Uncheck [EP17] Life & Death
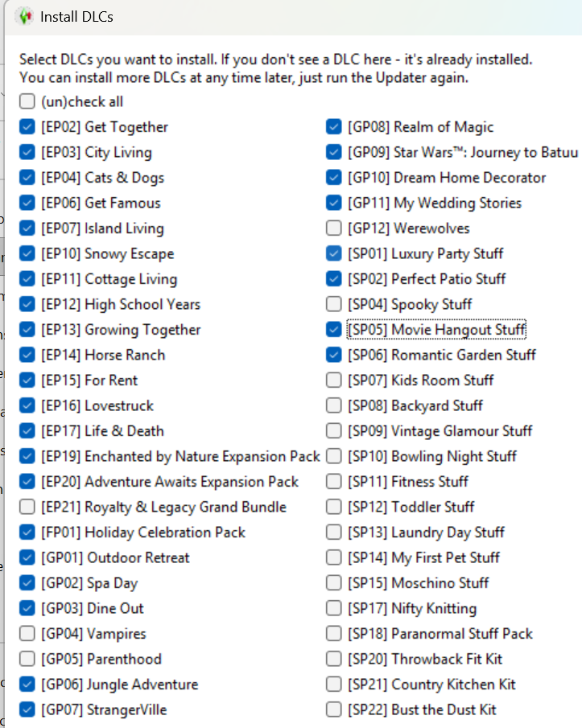The width and height of the screenshot is (582, 728). pos(27,430)
